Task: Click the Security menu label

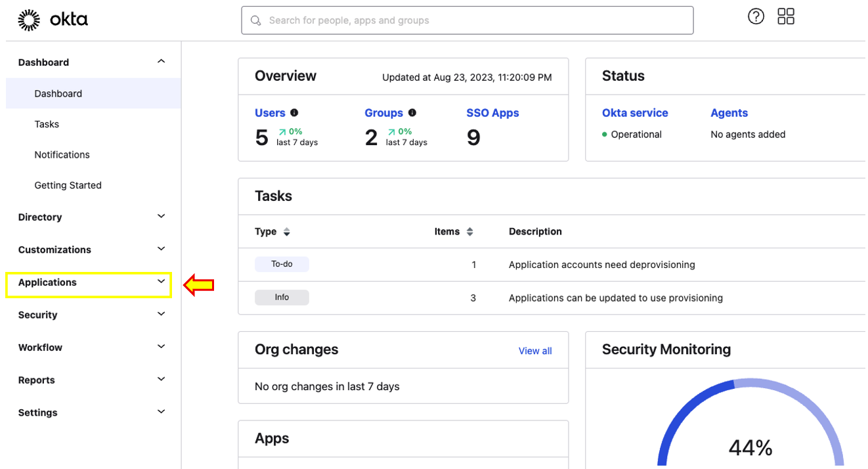Action: click(x=37, y=315)
